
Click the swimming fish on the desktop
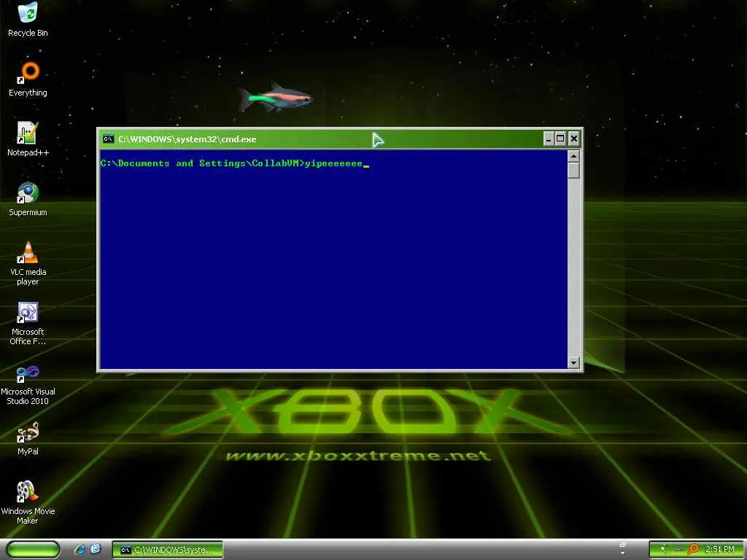point(275,98)
